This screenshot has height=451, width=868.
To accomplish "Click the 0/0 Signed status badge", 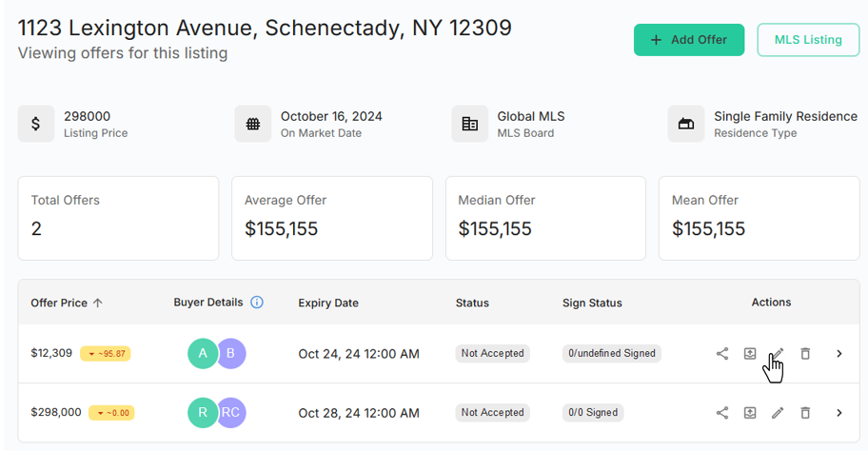I will pyautogui.click(x=593, y=413).
